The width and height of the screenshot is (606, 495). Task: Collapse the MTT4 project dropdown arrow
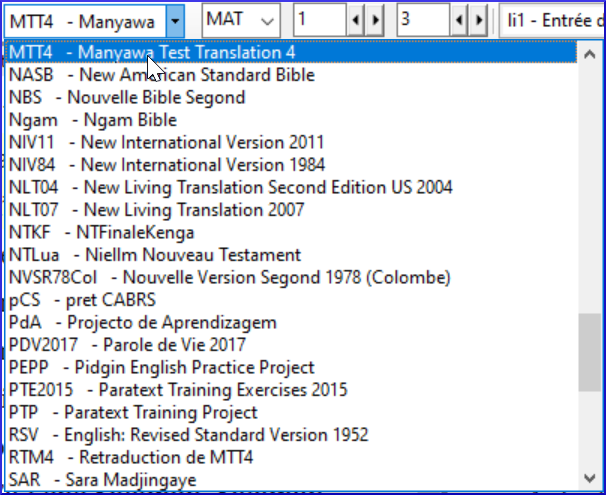[175, 21]
